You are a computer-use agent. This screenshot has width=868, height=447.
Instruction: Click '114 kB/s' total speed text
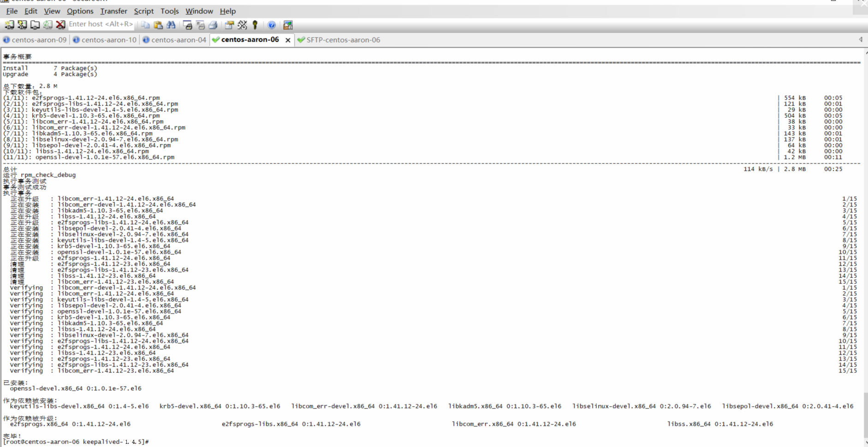[758, 169]
